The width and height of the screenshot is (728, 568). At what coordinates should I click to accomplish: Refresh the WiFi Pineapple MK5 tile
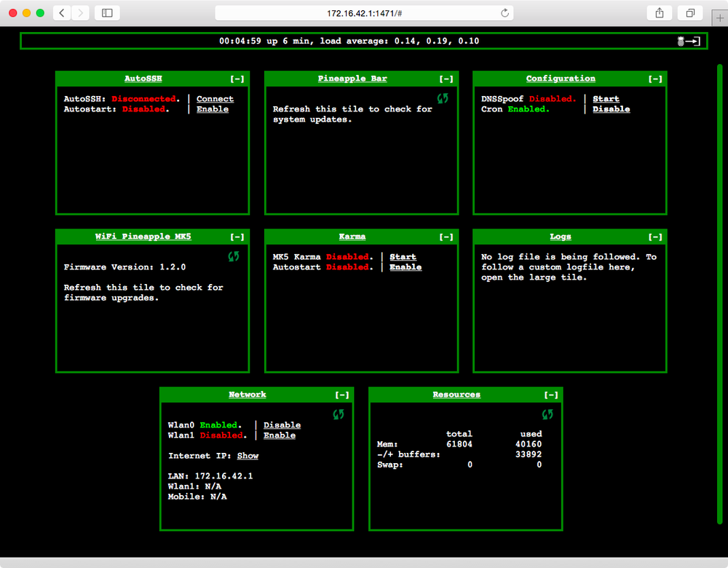(234, 256)
